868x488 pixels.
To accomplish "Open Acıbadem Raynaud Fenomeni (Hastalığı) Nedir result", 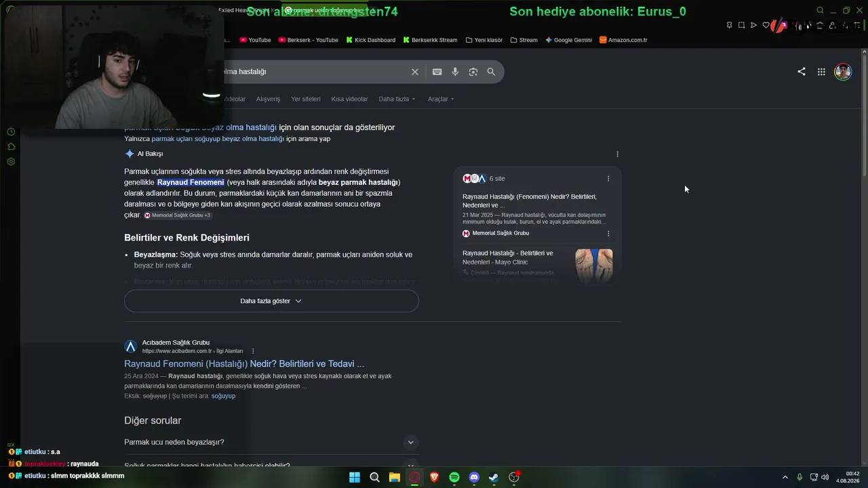I will click(x=244, y=364).
